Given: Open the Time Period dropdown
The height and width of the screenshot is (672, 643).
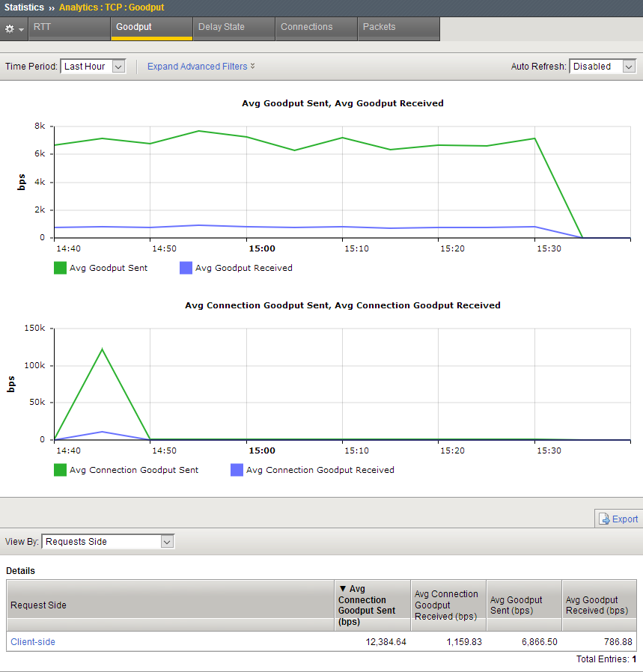Looking at the screenshot, I should pos(93,67).
